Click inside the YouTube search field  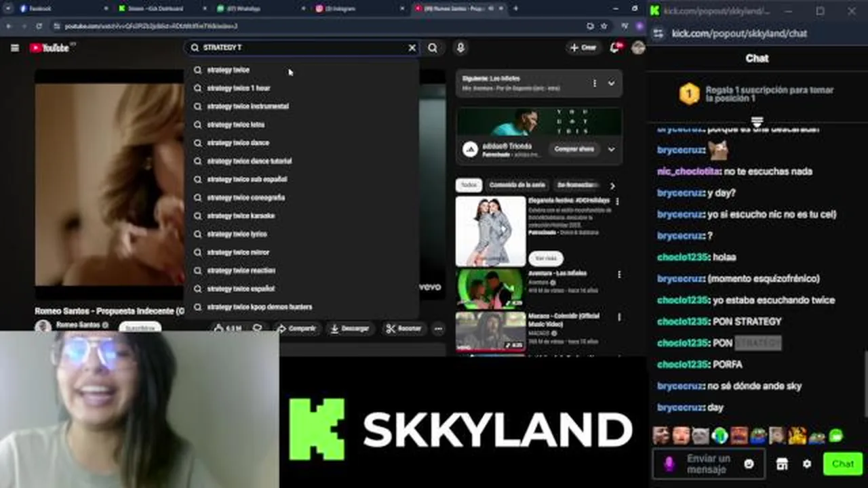coord(303,48)
